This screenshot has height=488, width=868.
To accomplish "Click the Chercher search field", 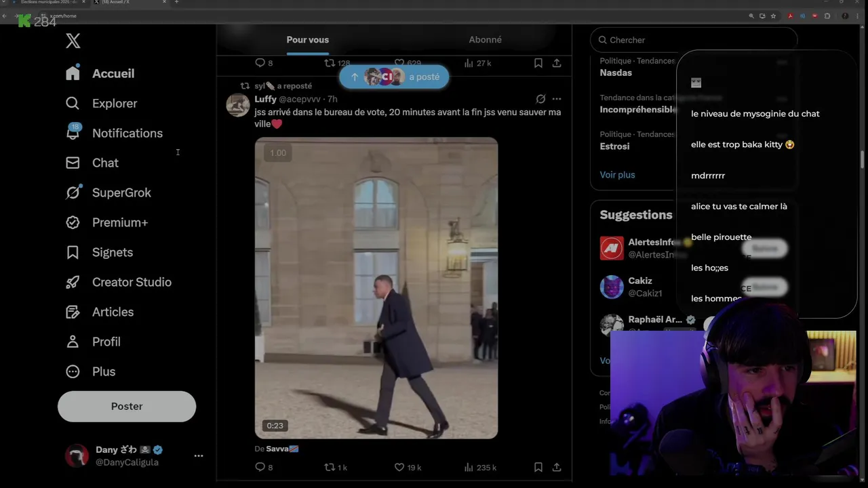I will pos(694,40).
